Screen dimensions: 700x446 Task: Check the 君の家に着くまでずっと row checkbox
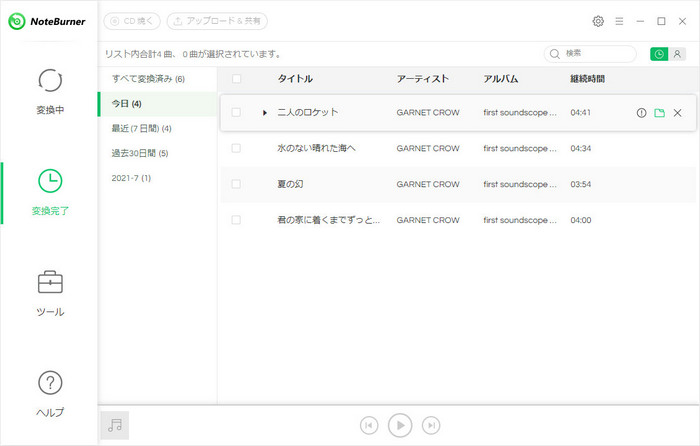(x=236, y=220)
